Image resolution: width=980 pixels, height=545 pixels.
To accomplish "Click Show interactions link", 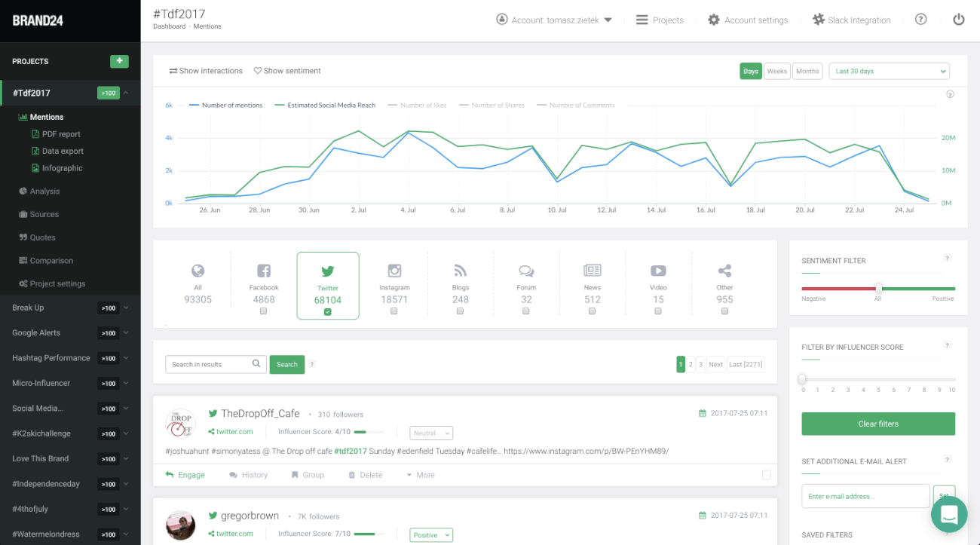I will point(206,71).
